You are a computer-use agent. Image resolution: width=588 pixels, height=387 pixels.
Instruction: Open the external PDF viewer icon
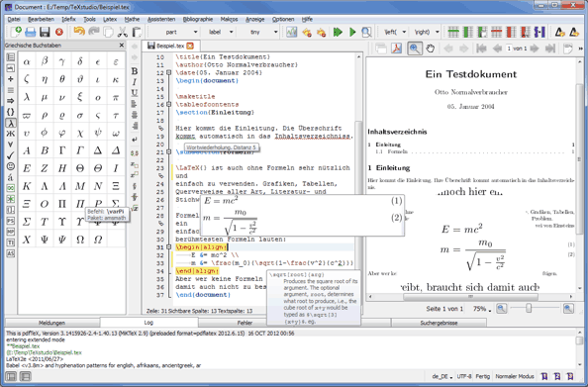pos(396,48)
